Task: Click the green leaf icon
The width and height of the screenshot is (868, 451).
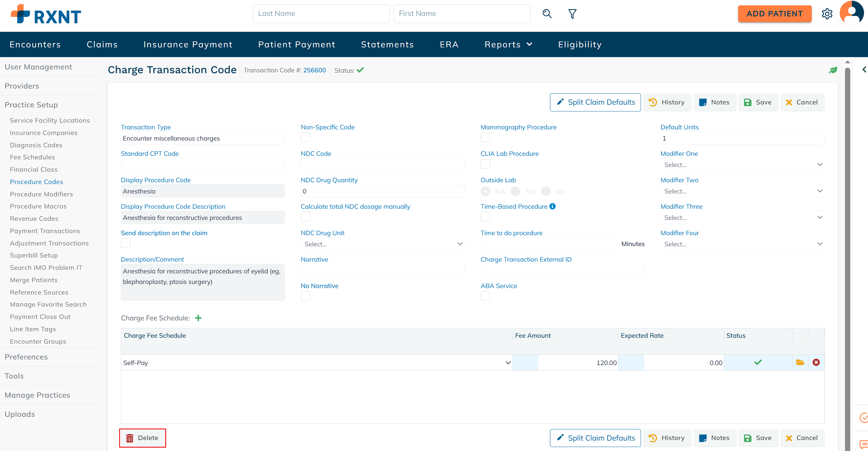Action: pyautogui.click(x=833, y=70)
